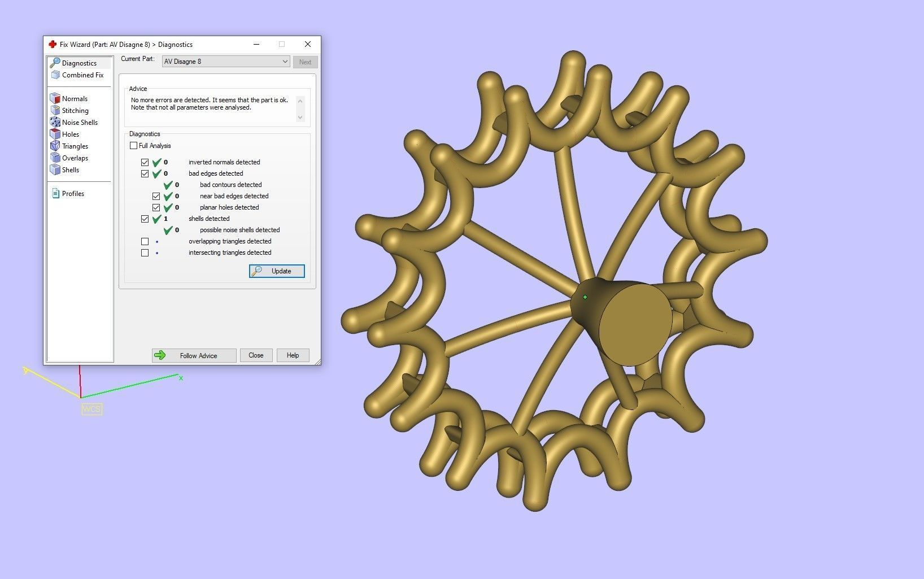Image resolution: width=924 pixels, height=579 pixels.
Task: Click the Combined Fix icon
Action: [x=55, y=75]
